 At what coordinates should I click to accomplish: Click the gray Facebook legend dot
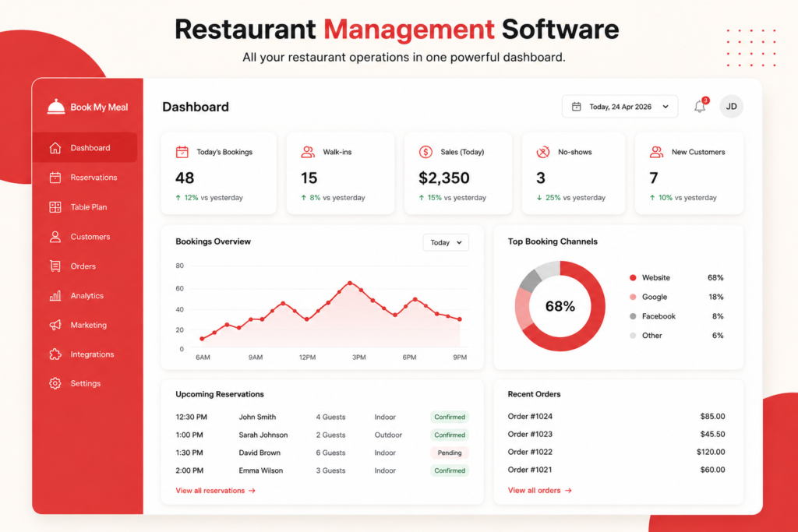point(633,316)
